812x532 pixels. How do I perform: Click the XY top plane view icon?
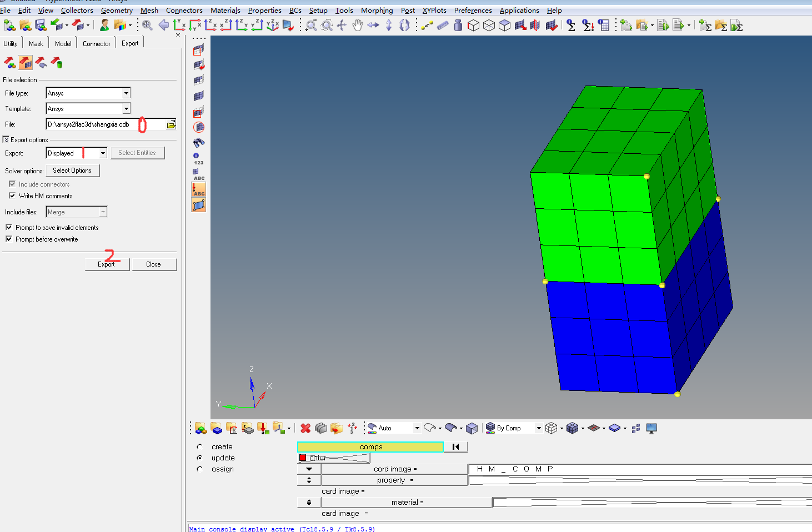coord(179,25)
